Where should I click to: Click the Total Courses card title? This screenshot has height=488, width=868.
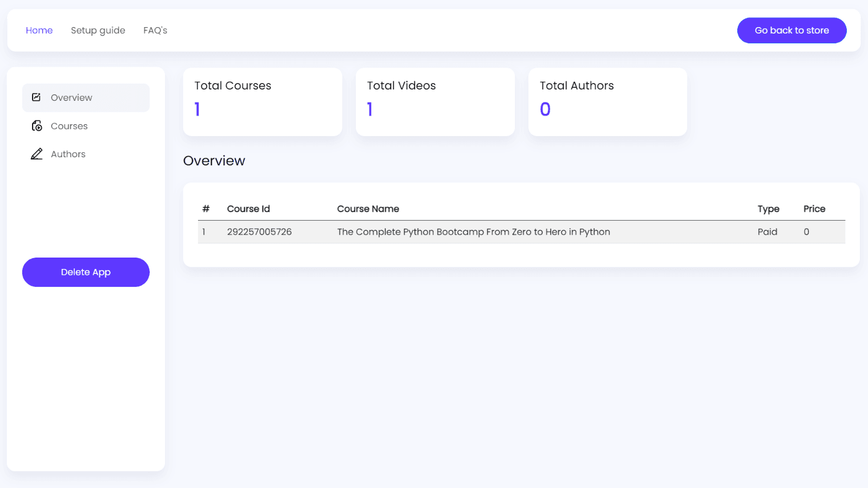[x=233, y=86]
